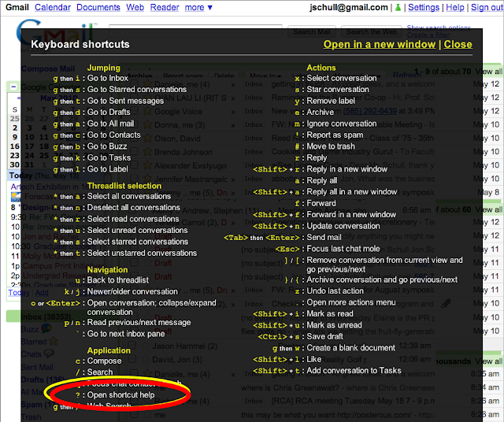The image size is (504, 422).
Task: Click the star icon beside Starred label
Action: tap(53, 341)
